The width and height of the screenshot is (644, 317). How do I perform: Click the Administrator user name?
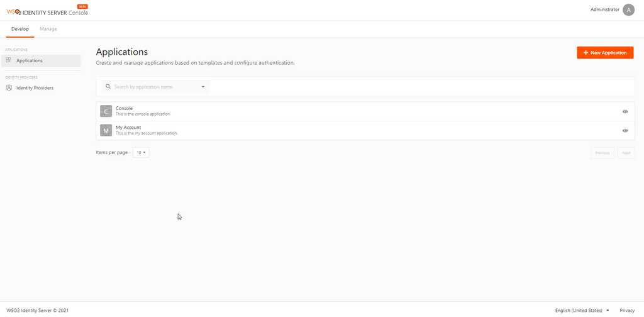click(x=604, y=10)
